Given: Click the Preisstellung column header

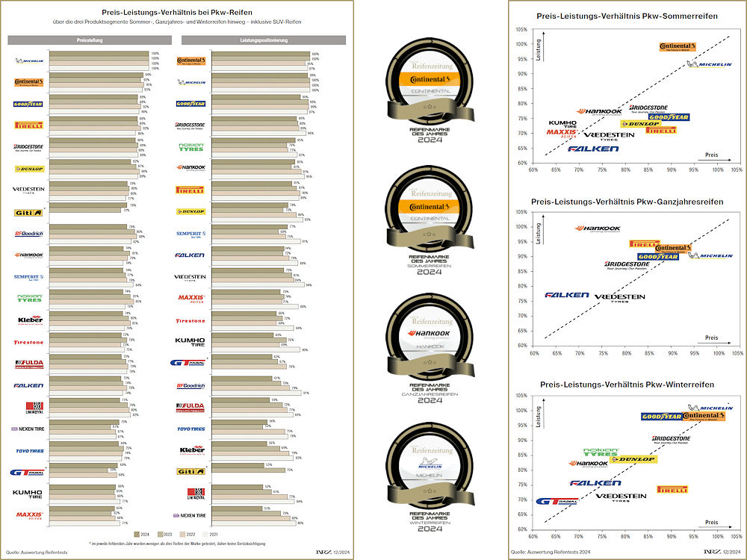Looking at the screenshot, I should pos(90,40).
